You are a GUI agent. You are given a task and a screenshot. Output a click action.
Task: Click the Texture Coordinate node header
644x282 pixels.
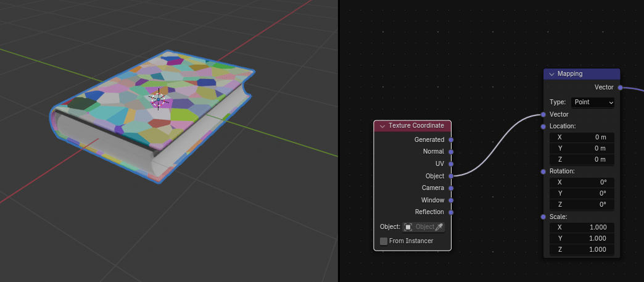(x=416, y=126)
